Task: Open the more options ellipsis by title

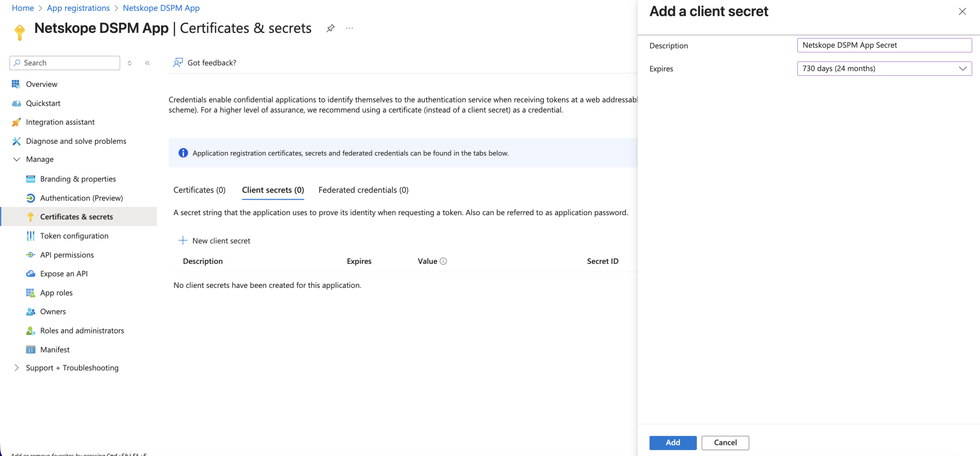Action: click(x=350, y=28)
